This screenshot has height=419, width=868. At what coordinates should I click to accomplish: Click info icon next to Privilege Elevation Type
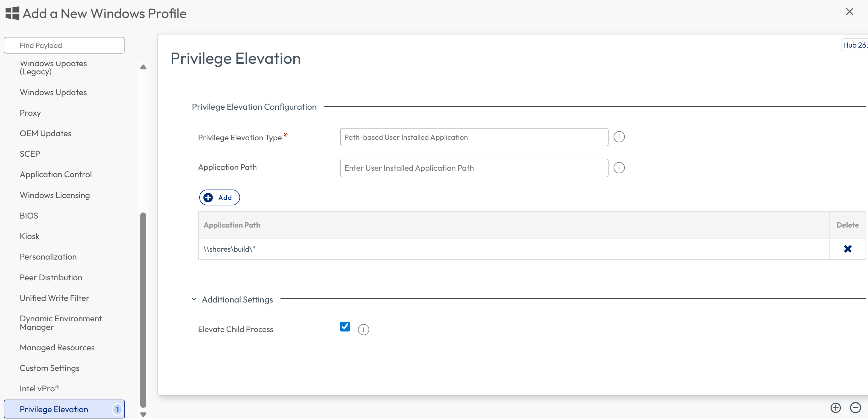point(619,137)
